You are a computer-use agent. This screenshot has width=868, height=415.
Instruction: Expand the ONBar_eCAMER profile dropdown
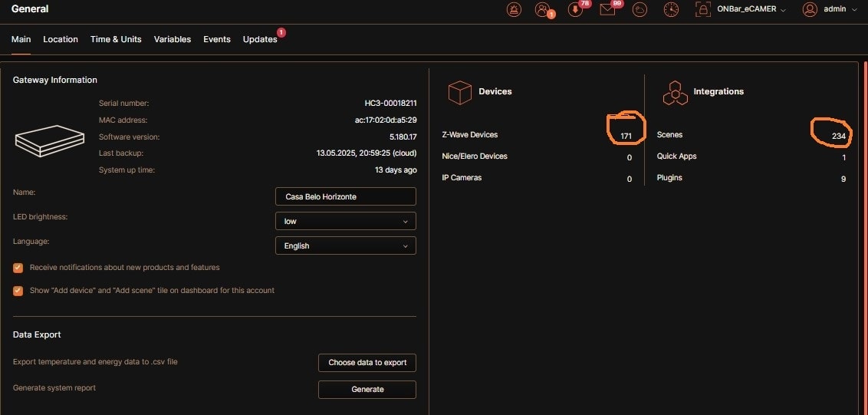click(751, 9)
